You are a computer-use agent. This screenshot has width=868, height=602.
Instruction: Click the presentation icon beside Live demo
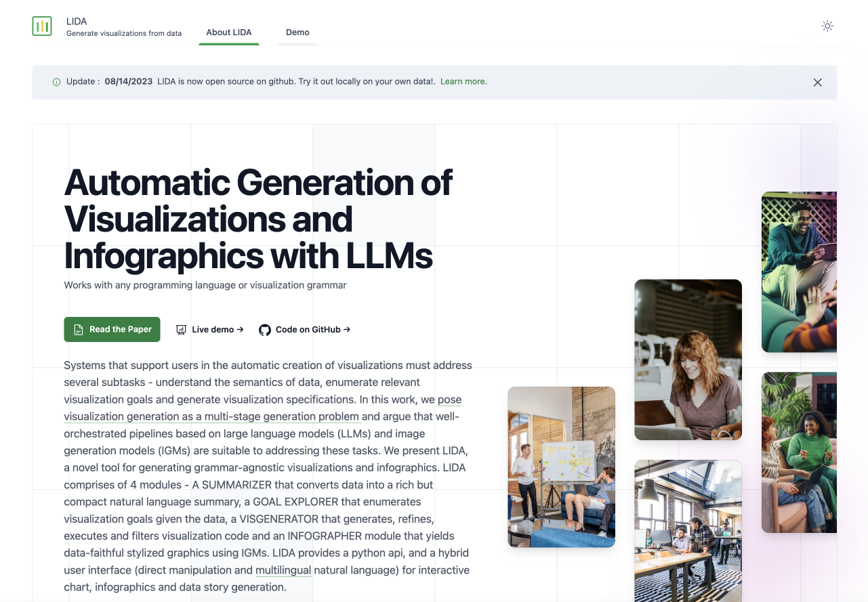181,330
